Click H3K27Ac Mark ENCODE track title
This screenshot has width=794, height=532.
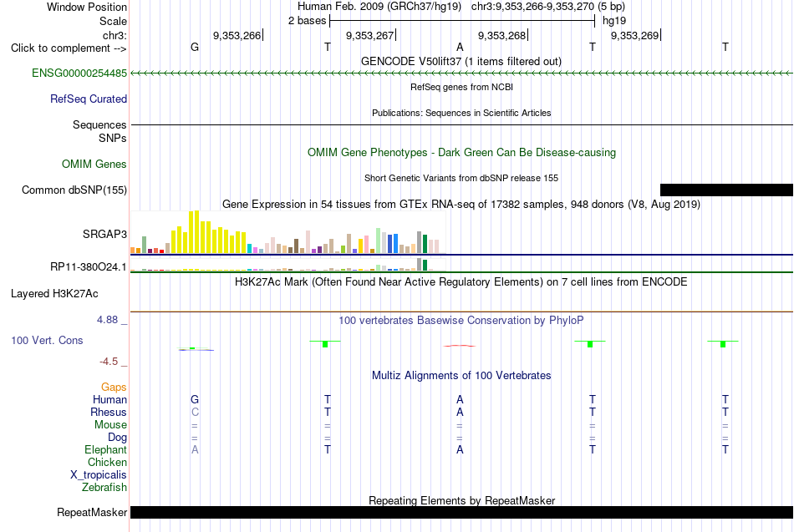tap(461, 282)
